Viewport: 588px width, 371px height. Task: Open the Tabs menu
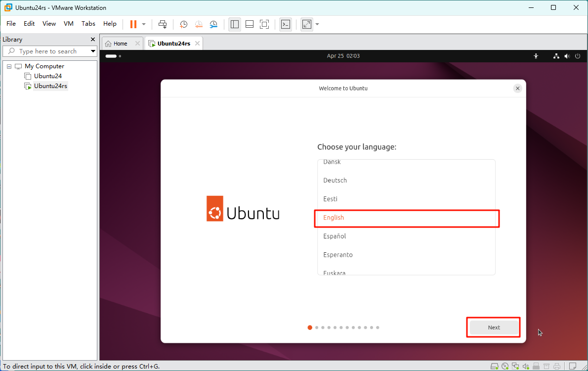[88, 24]
